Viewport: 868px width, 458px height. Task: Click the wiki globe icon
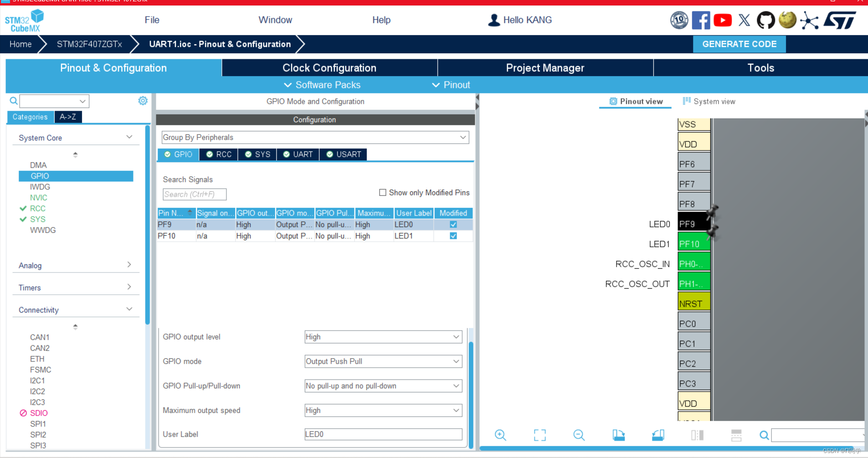pyautogui.click(x=787, y=20)
